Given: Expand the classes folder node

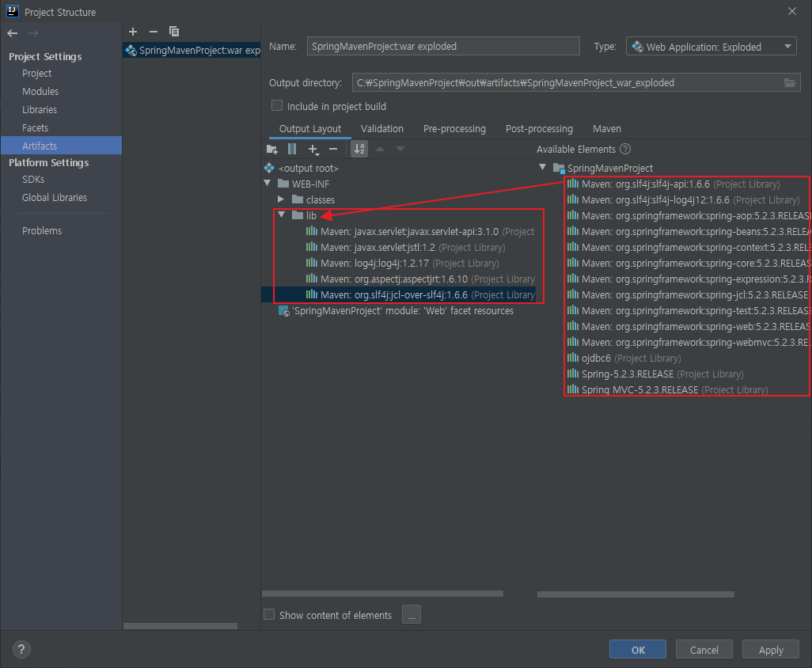Looking at the screenshot, I should 281,199.
